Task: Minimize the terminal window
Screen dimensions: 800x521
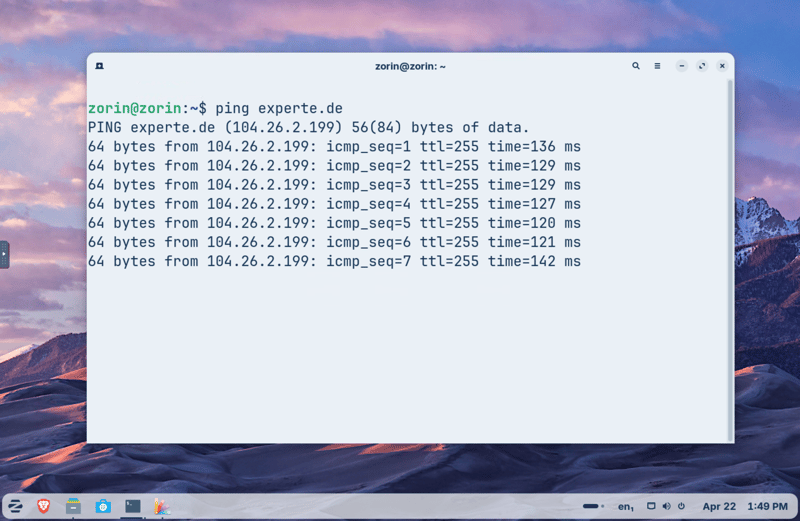Action: tap(682, 66)
